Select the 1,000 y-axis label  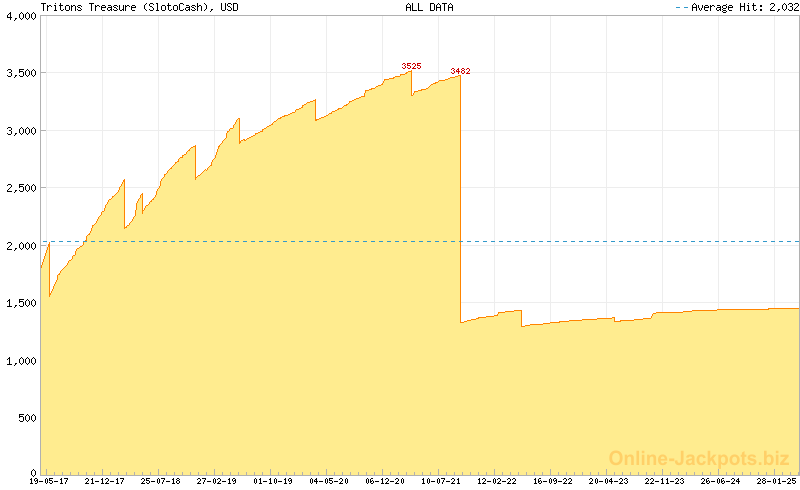(20, 360)
